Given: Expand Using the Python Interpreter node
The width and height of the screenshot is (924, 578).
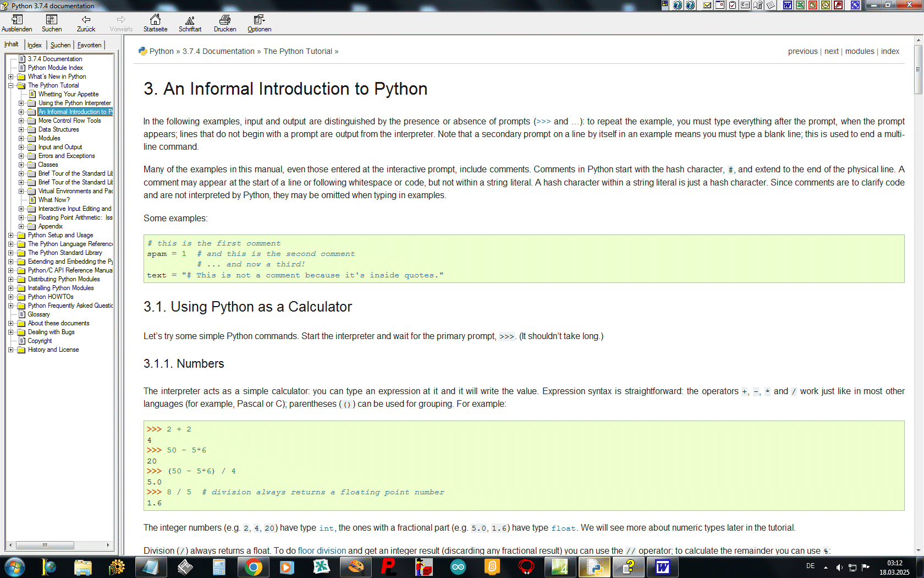Looking at the screenshot, I should pos(21,103).
